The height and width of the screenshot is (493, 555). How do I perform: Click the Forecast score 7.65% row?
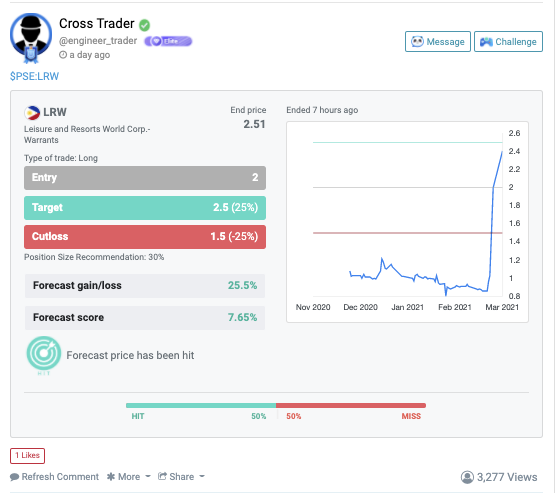click(x=145, y=317)
